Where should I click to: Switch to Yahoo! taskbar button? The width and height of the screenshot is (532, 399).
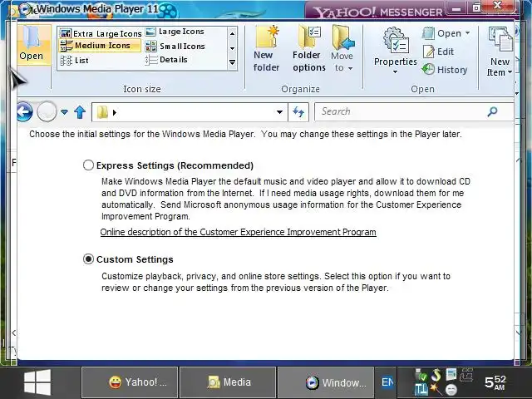(x=130, y=382)
